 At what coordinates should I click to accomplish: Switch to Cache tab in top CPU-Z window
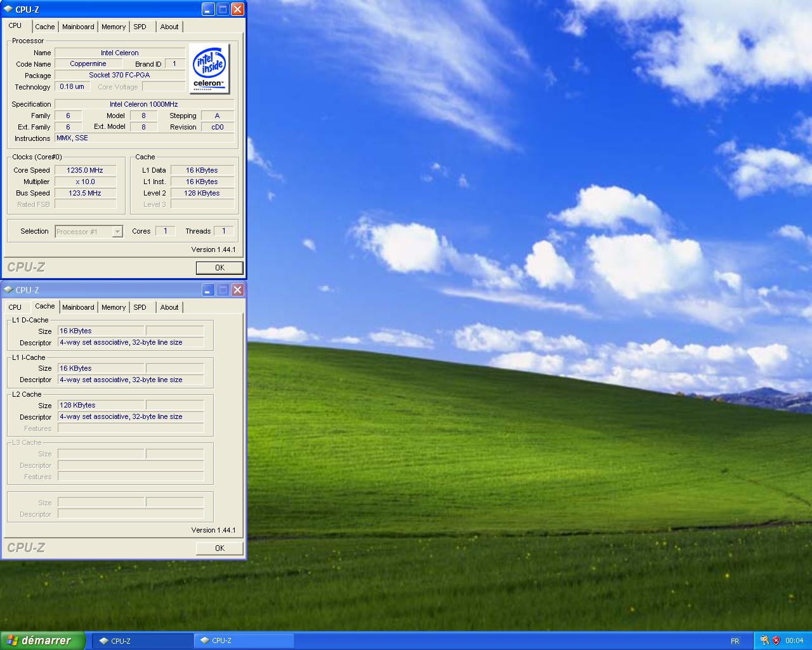[x=45, y=27]
